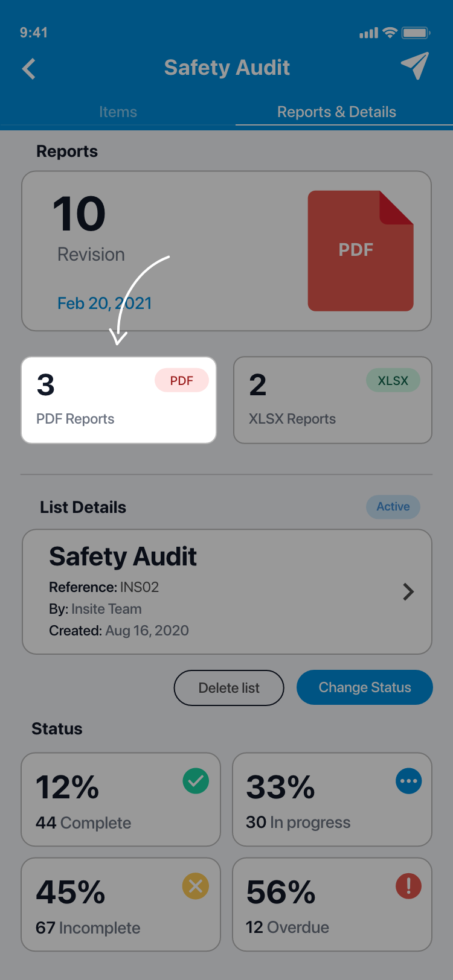Tap the send paper plane icon

414,66
